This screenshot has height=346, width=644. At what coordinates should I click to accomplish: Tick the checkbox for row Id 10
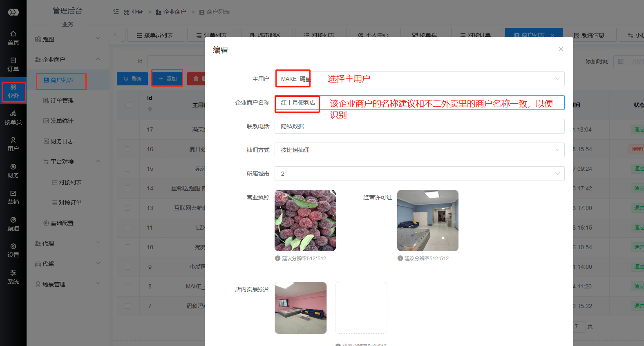pyautogui.click(x=127, y=247)
